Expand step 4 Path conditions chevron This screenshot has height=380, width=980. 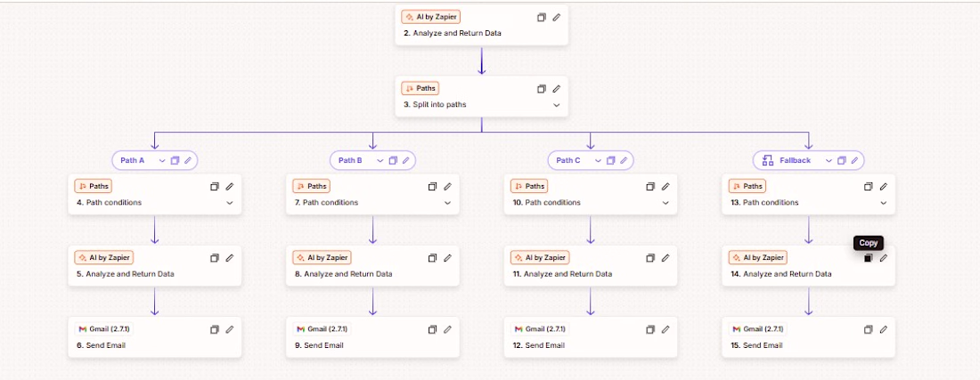(230, 203)
